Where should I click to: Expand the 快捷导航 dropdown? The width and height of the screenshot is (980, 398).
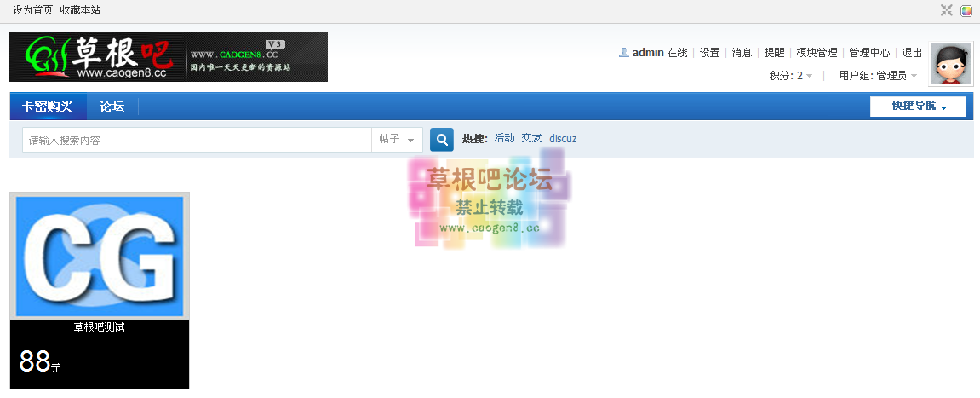click(x=918, y=107)
